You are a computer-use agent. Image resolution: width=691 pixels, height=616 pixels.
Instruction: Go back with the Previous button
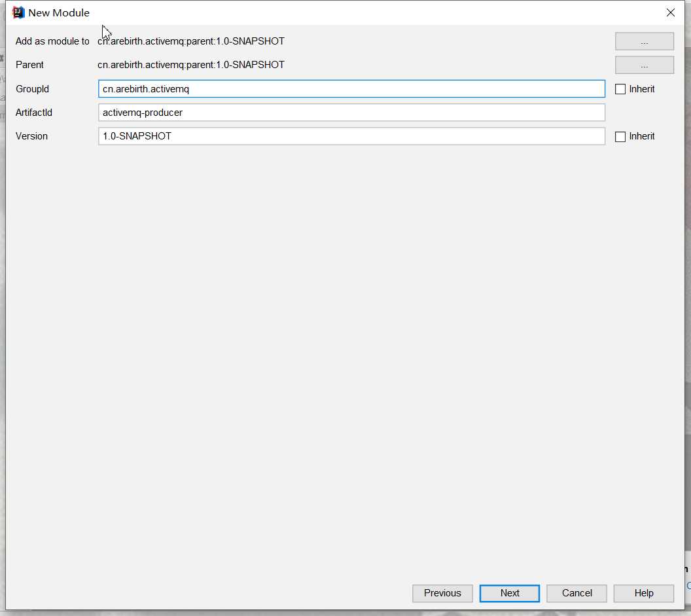442,593
